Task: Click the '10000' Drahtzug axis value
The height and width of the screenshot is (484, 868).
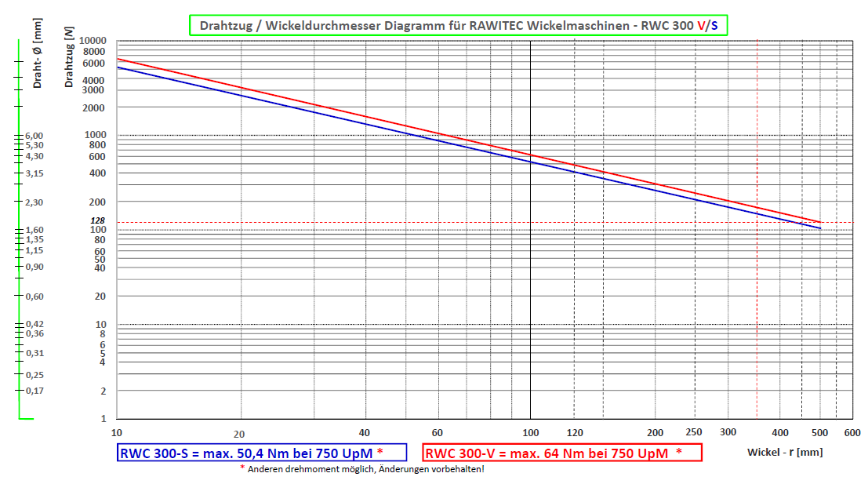Action: 93,41
